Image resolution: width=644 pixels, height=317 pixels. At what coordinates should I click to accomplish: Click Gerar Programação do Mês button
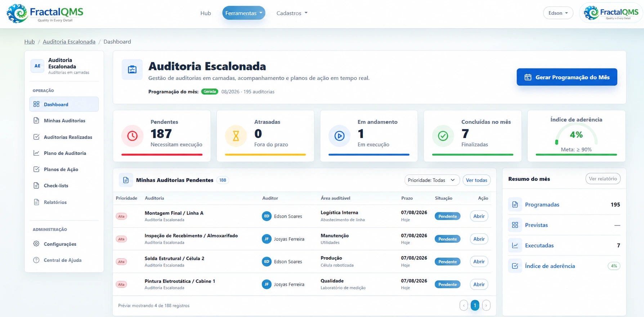tap(567, 77)
